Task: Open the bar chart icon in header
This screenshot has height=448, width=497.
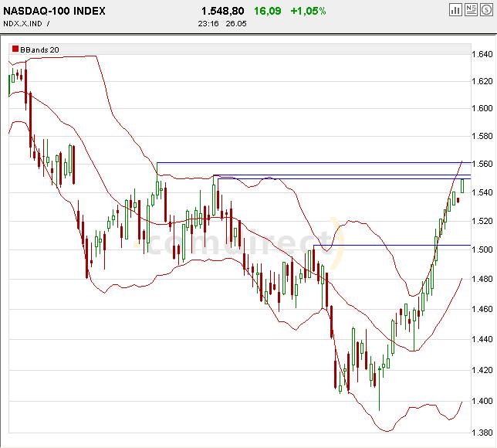Action: point(455,10)
